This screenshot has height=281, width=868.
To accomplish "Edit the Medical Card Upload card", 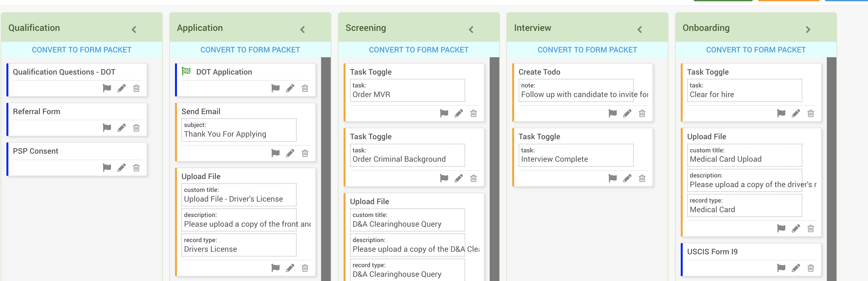I will coord(796,229).
